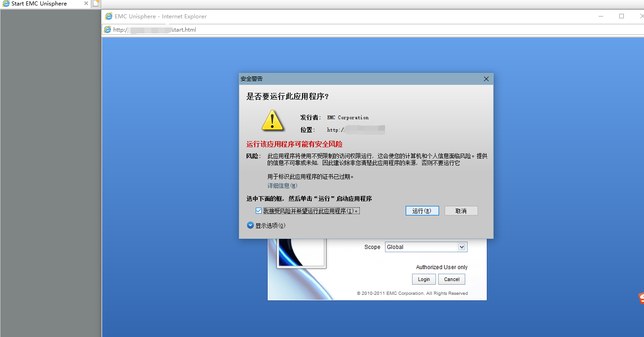
Task: Click the Login button in Unisphere
Action: [x=424, y=279]
